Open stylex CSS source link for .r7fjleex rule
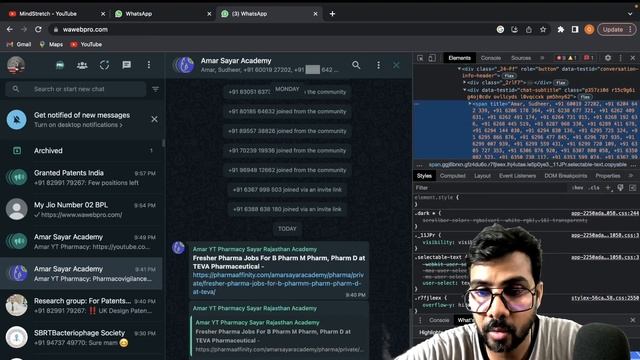Image resolution: width=640 pixels, height=360 pixels. coord(605,298)
